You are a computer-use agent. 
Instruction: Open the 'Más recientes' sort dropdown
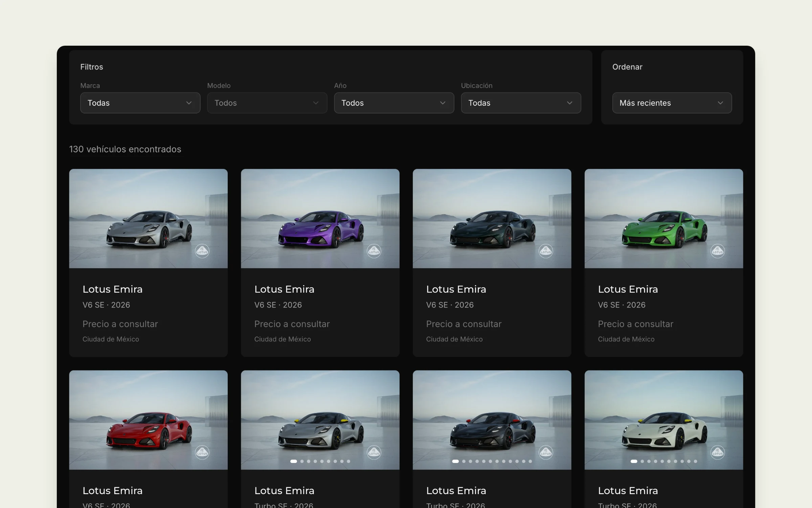pyautogui.click(x=672, y=103)
